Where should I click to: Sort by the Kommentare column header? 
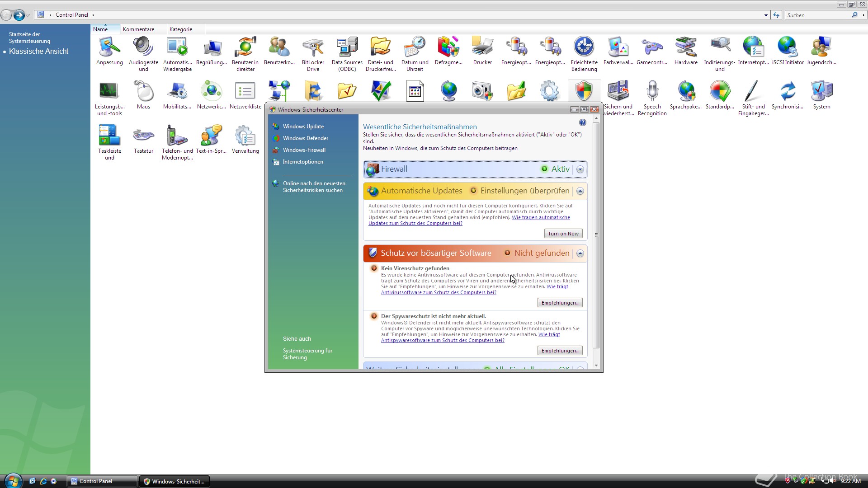138,29
